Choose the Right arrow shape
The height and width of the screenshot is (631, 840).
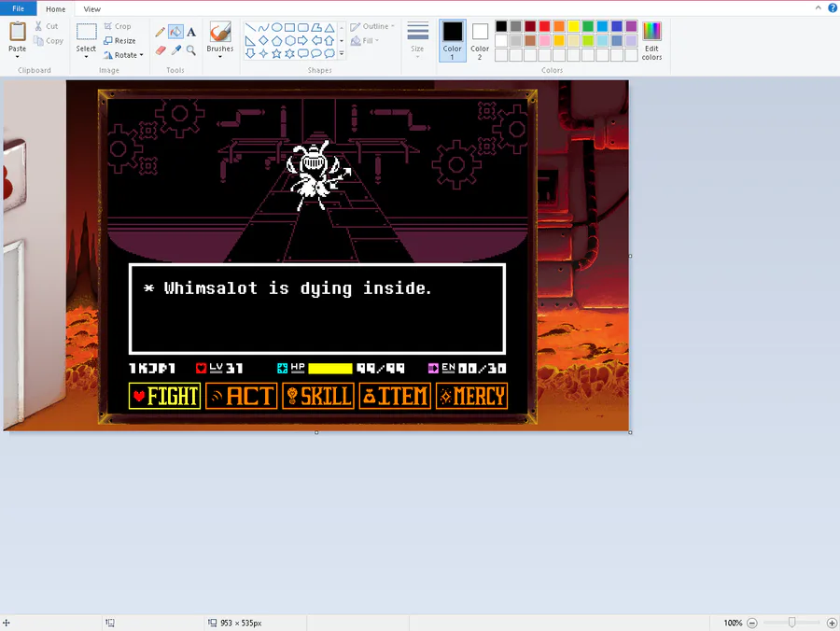(x=303, y=41)
